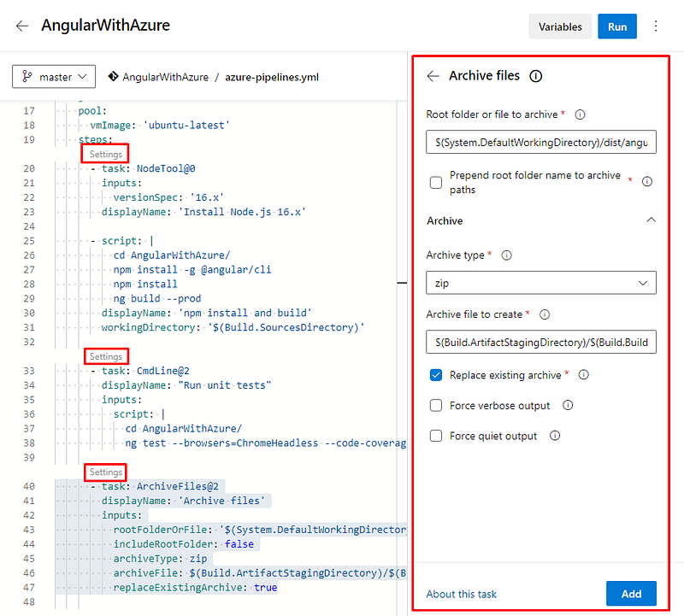684x616 pixels.
Task: Click the 'includeRootFolder: false' line
Action: click(x=184, y=544)
